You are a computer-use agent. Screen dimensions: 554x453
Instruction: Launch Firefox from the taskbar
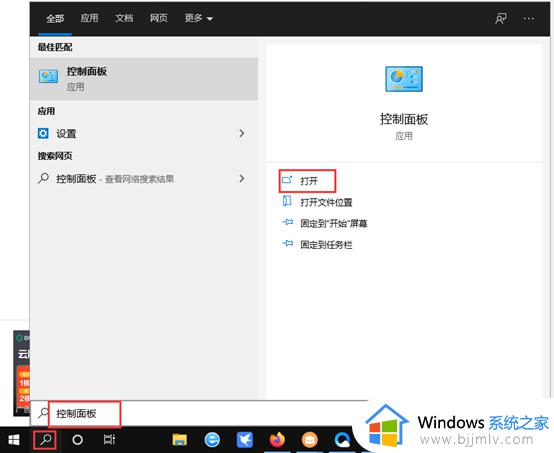click(277, 440)
